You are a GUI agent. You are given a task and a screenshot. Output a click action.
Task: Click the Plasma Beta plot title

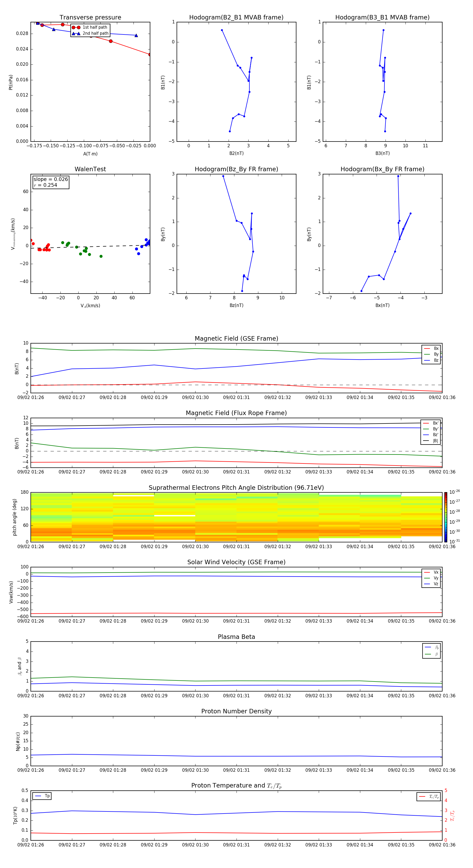click(x=236, y=637)
